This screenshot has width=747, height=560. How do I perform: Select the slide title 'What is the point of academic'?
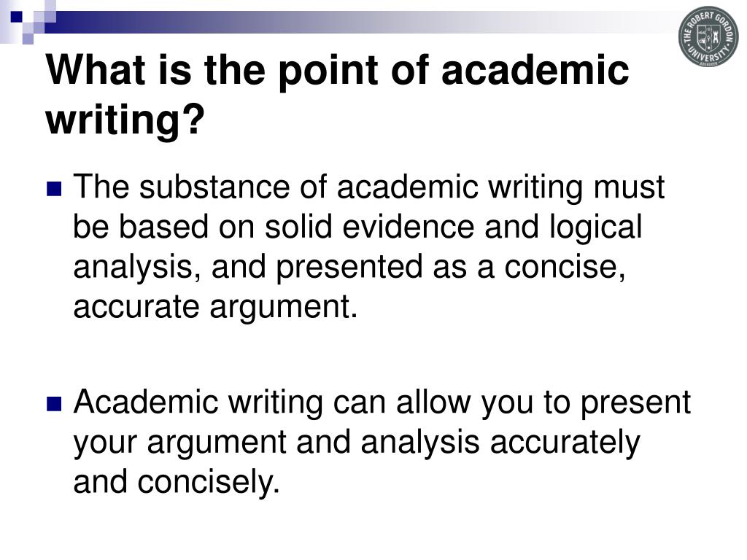click(x=338, y=71)
